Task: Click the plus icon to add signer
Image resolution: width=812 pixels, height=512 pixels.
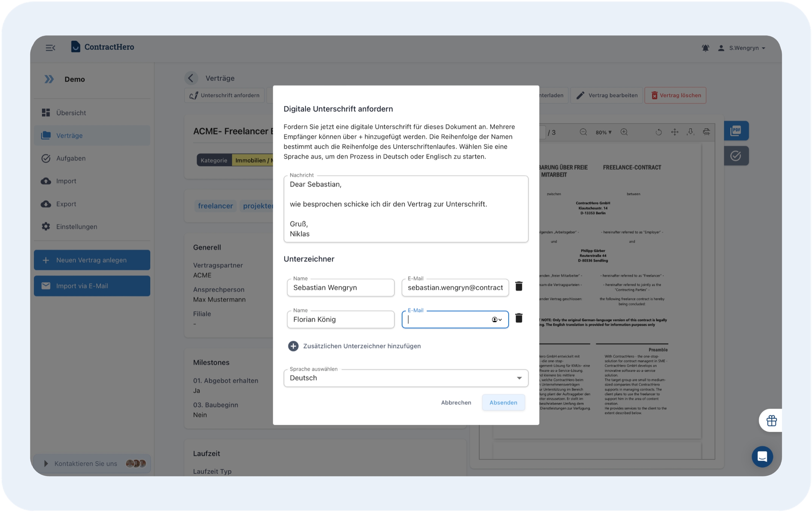Action: [x=293, y=346]
